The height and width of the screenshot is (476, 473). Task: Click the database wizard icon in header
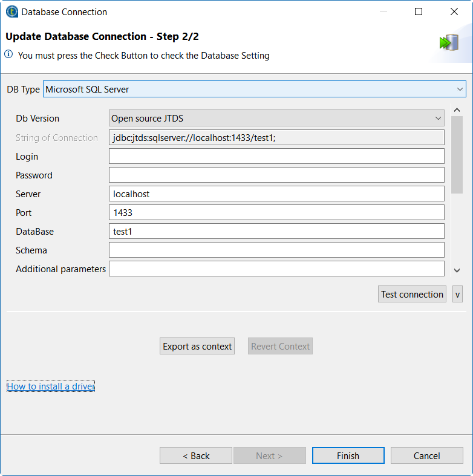click(448, 42)
